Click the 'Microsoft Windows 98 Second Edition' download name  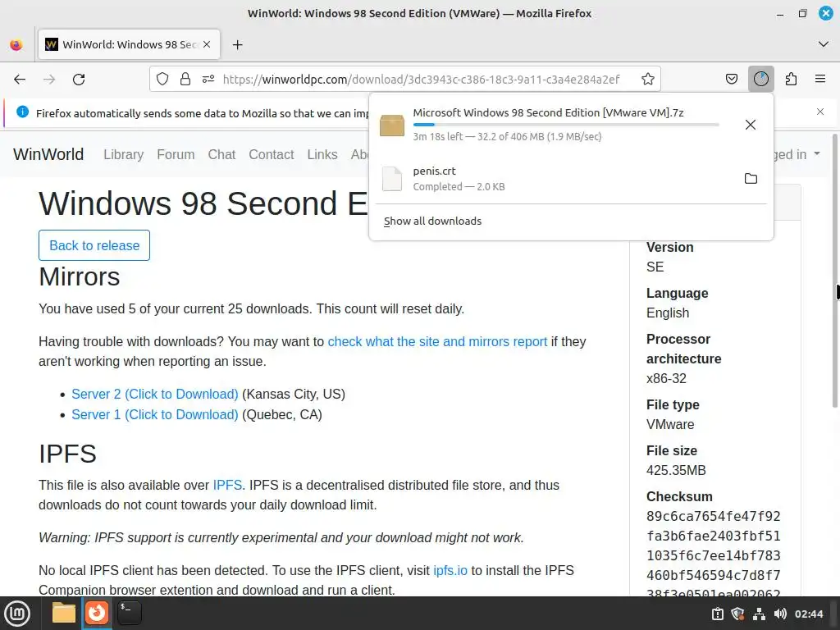coord(548,112)
